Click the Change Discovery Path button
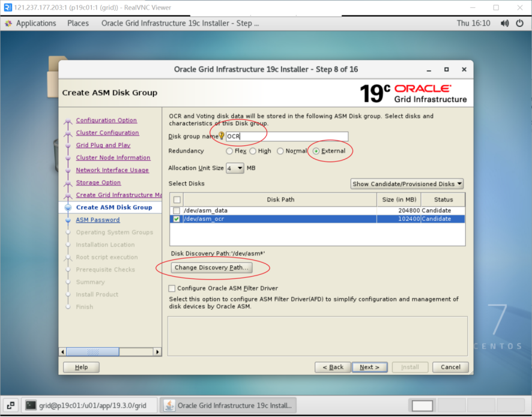The image size is (532, 417). pyautogui.click(x=212, y=268)
